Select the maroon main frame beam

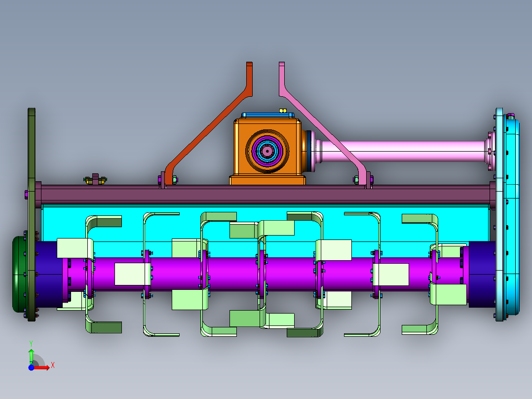(x=265, y=195)
